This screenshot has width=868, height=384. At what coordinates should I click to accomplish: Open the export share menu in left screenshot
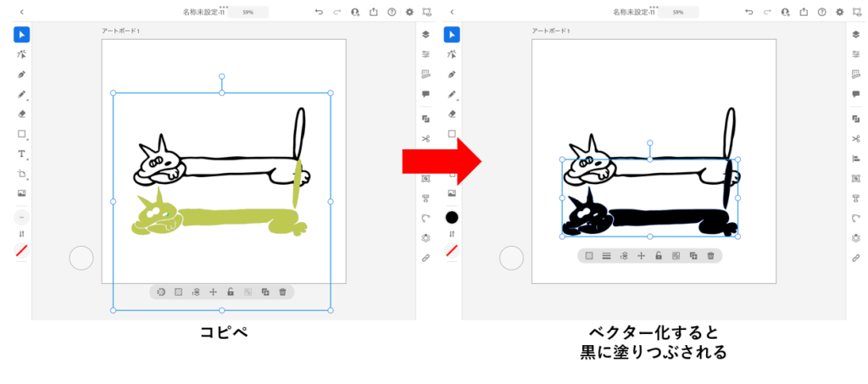(373, 12)
